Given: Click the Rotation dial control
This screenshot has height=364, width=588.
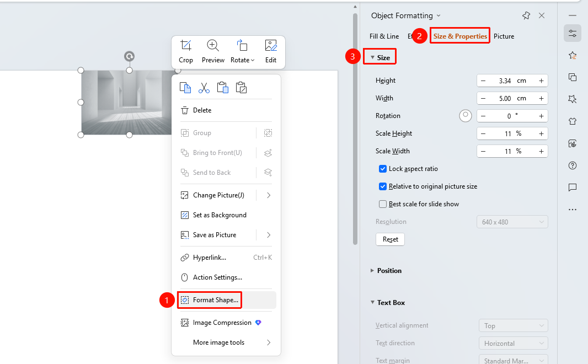Looking at the screenshot, I should click(x=466, y=115).
